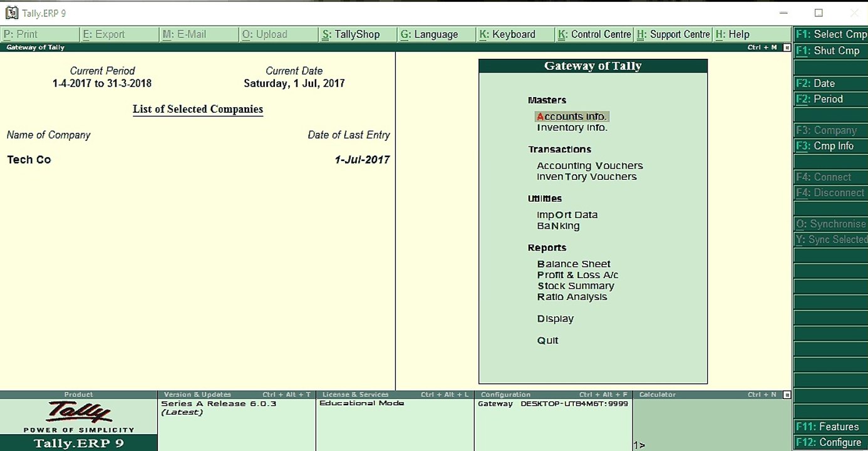Image resolution: width=868 pixels, height=451 pixels.
Task: Maximize the Tally.ERP 9 window
Action: 819,13
